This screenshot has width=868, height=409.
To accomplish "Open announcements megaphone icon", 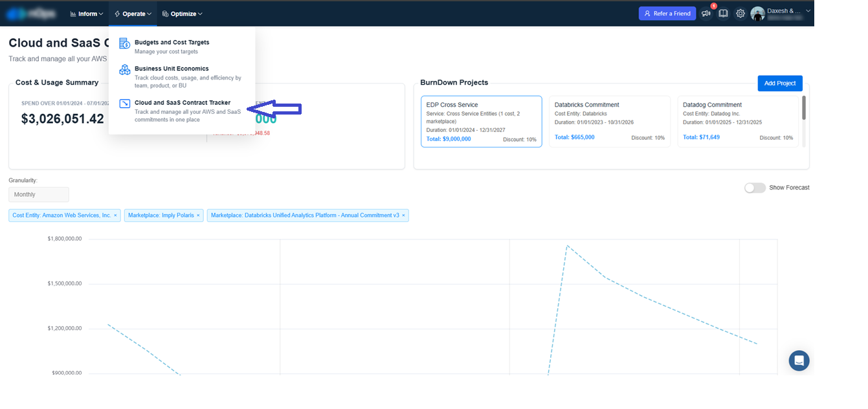I will tap(706, 14).
